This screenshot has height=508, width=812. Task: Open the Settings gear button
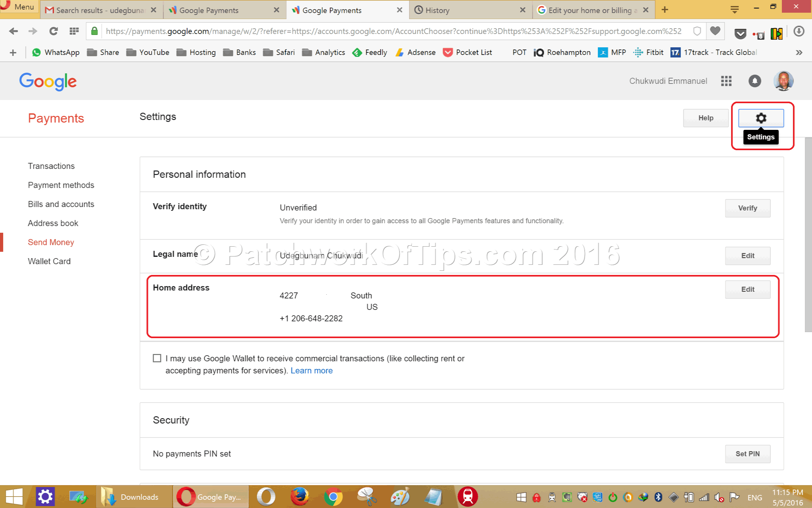[761, 118]
